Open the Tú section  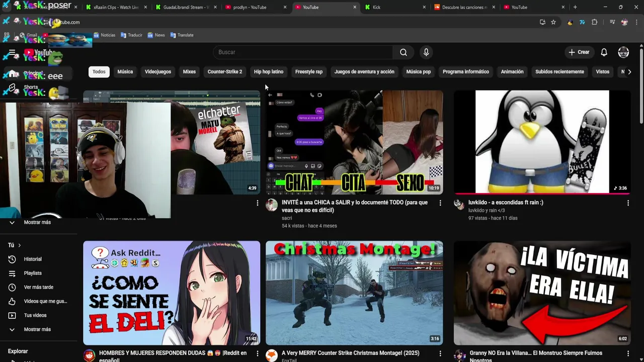point(14,245)
